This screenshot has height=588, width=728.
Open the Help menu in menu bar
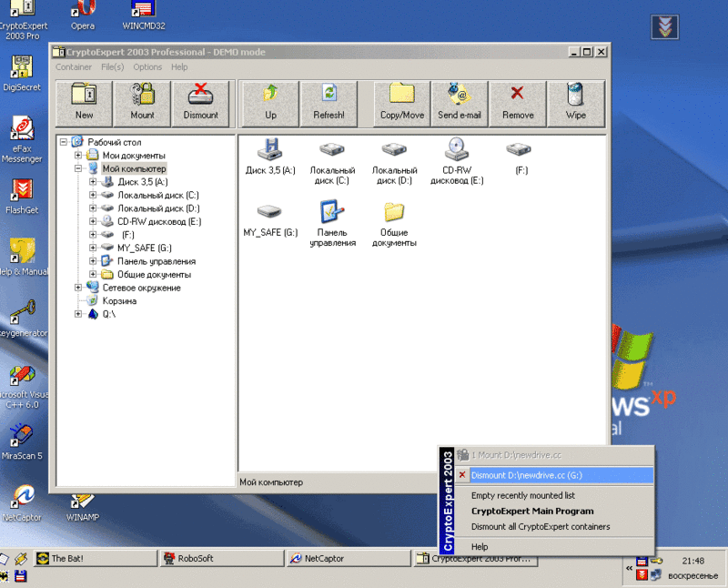[179, 66]
